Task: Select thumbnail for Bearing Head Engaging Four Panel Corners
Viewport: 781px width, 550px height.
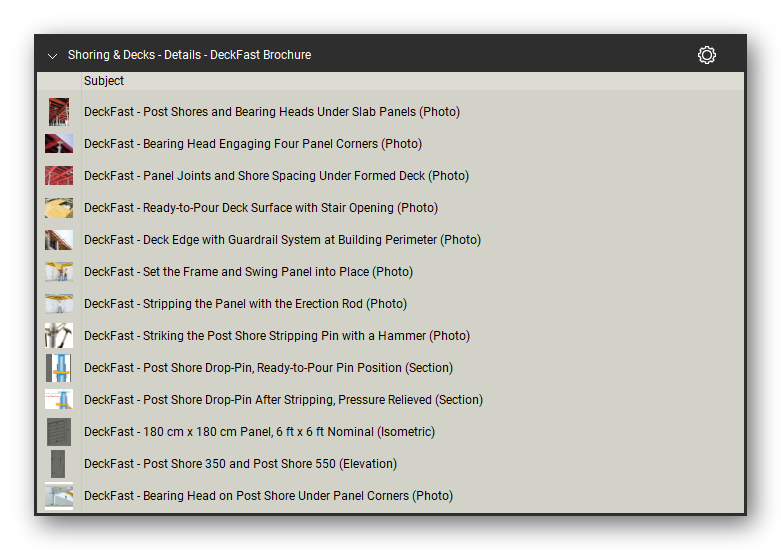Action: click(x=59, y=143)
